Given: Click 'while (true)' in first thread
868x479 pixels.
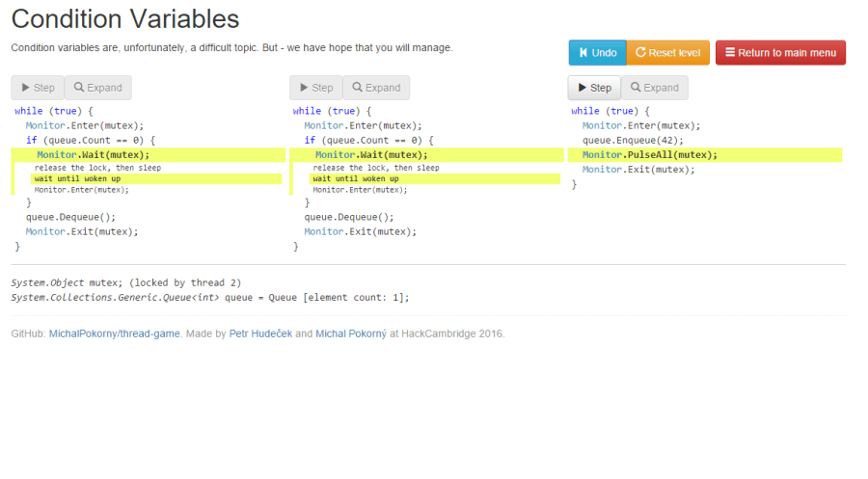Looking at the screenshot, I should pyautogui.click(x=54, y=111).
